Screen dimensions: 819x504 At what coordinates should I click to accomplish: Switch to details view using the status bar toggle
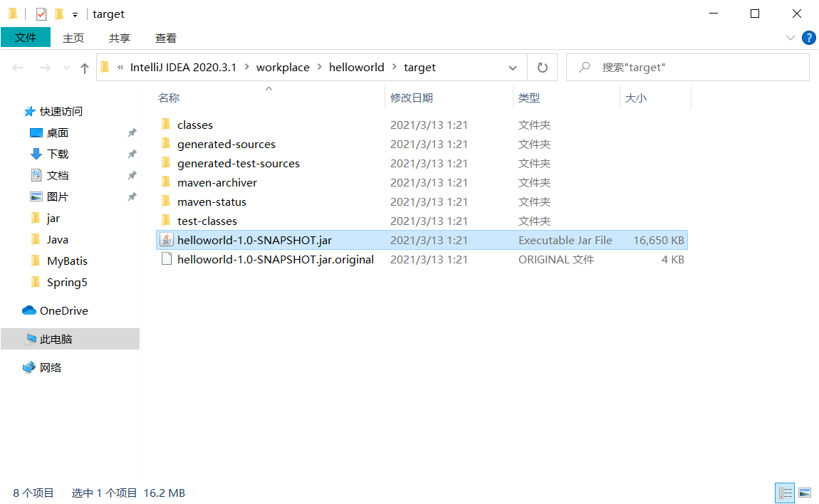[x=784, y=493]
